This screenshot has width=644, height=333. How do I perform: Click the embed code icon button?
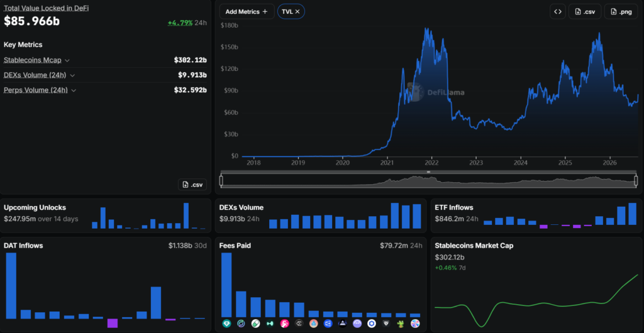557,11
